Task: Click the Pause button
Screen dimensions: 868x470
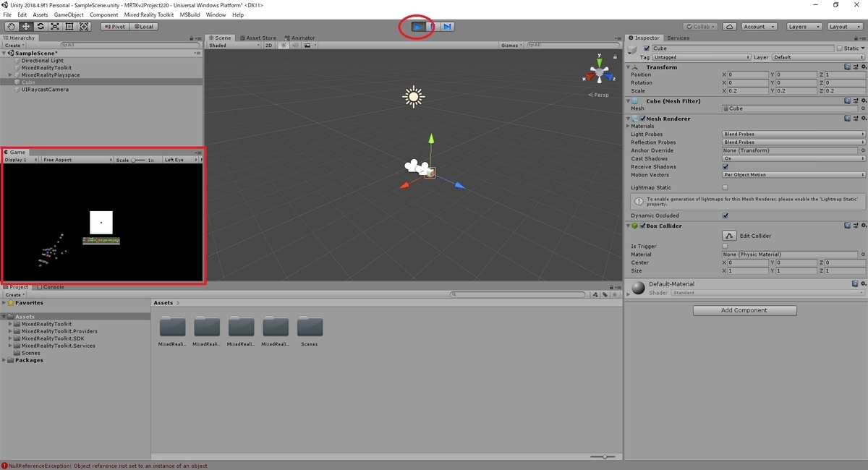Action: [433, 27]
